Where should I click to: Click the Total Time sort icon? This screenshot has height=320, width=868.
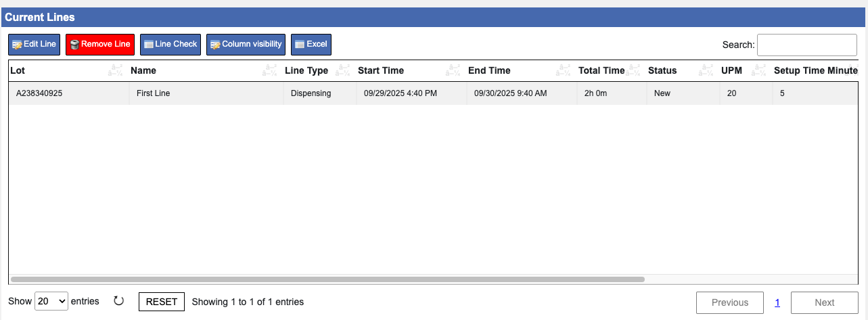click(x=634, y=70)
